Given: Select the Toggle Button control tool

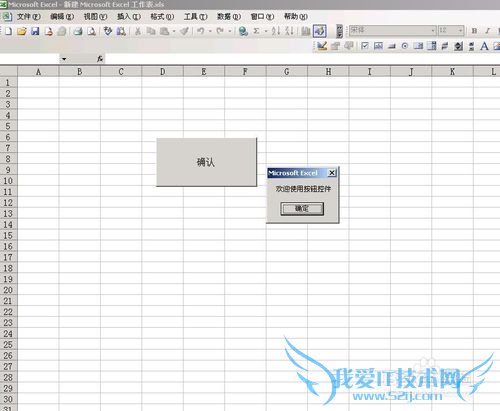Looking at the screenshot, I should pos(445,46).
